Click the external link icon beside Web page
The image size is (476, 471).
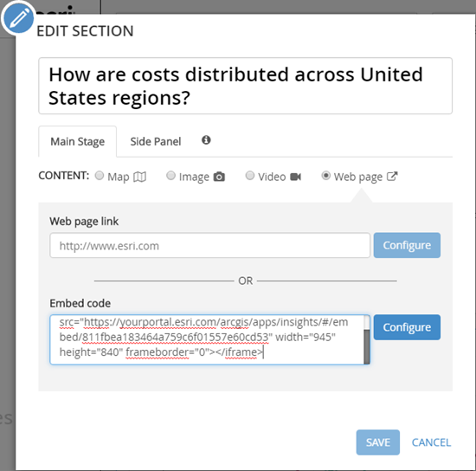(392, 177)
